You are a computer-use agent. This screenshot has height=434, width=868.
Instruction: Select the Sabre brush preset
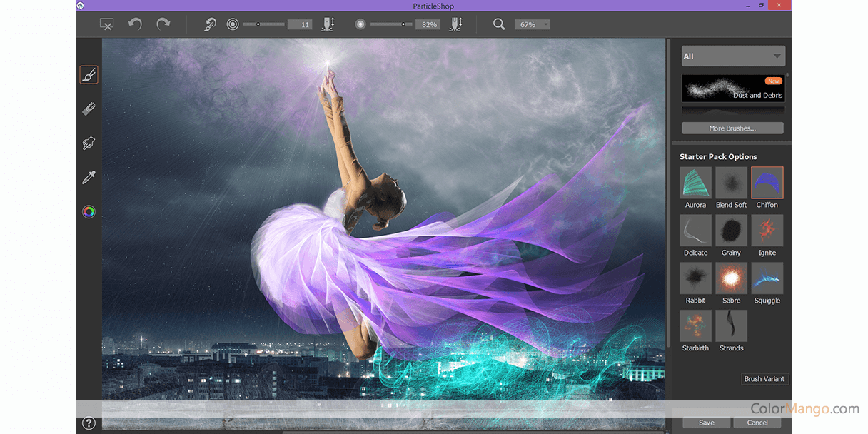[731, 278]
